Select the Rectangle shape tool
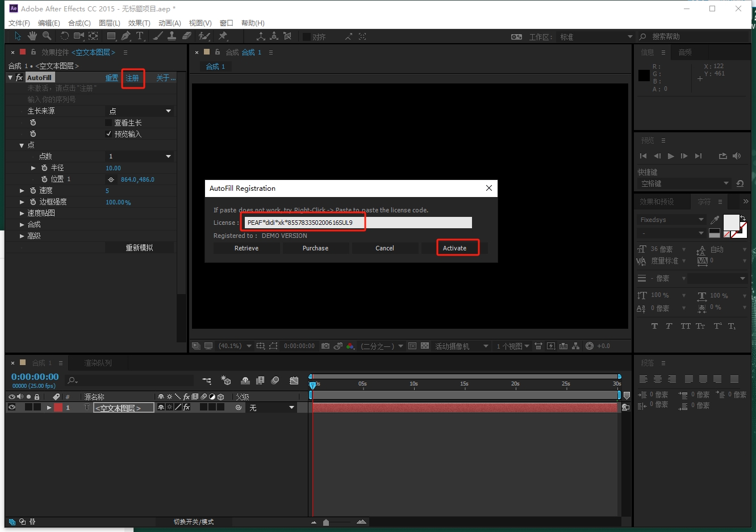Screen dimensions: 756x532 coord(111,36)
